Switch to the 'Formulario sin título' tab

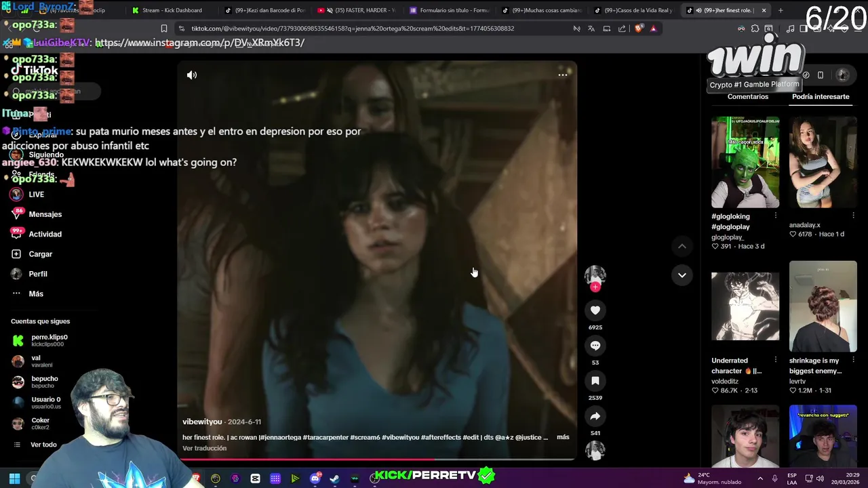pos(449,10)
